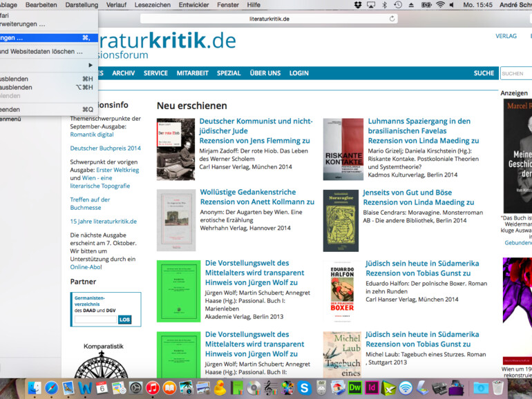Click the Germanistenverzeichnis search input
This screenshot has height=399, width=532.
(95, 320)
